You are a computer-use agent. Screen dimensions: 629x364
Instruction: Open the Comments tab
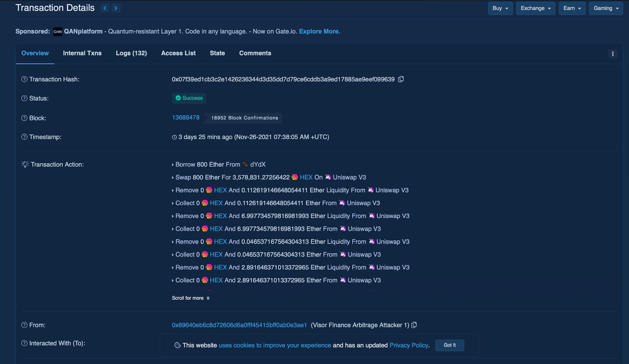(x=255, y=53)
